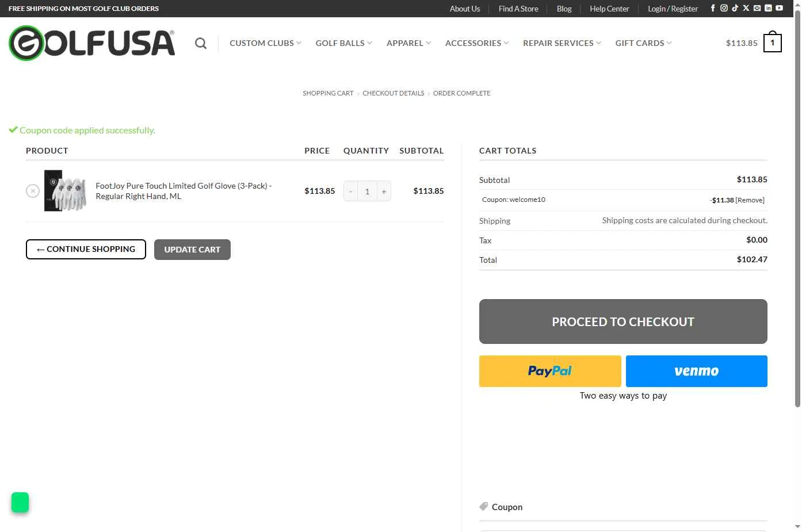Click Login / Register
The width and height of the screenshot is (802, 532).
(x=673, y=9)
